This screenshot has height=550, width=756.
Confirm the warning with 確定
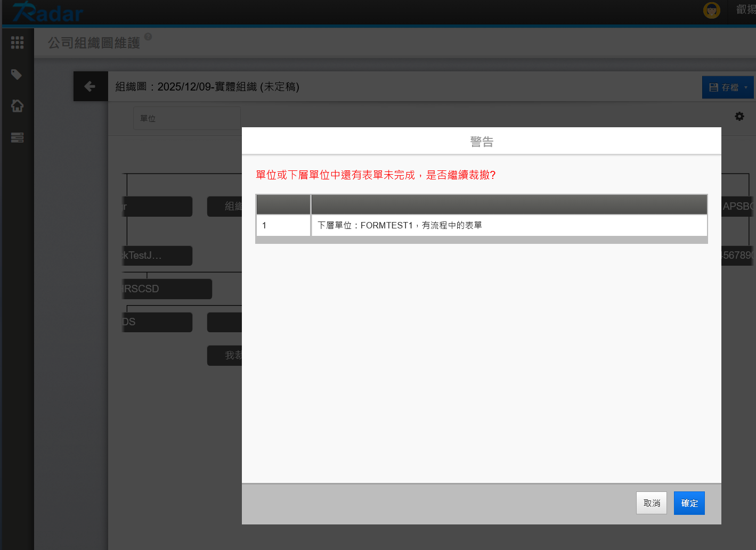[x=689, y=503]
